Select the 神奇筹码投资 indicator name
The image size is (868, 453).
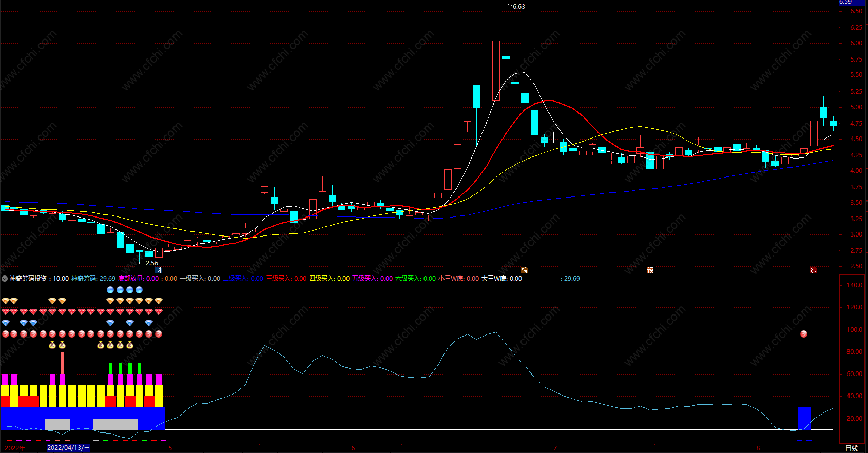pos(28,279)
